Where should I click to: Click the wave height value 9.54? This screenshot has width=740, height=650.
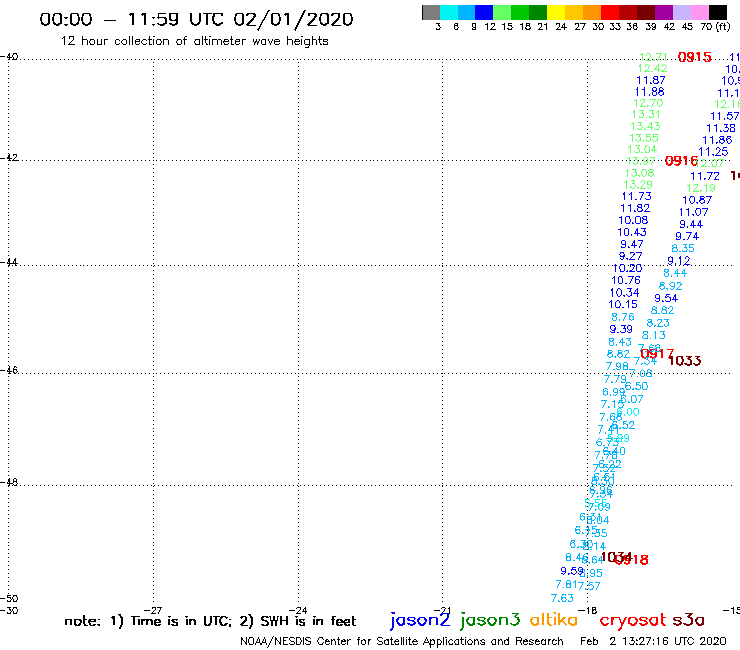pos(666,298)
